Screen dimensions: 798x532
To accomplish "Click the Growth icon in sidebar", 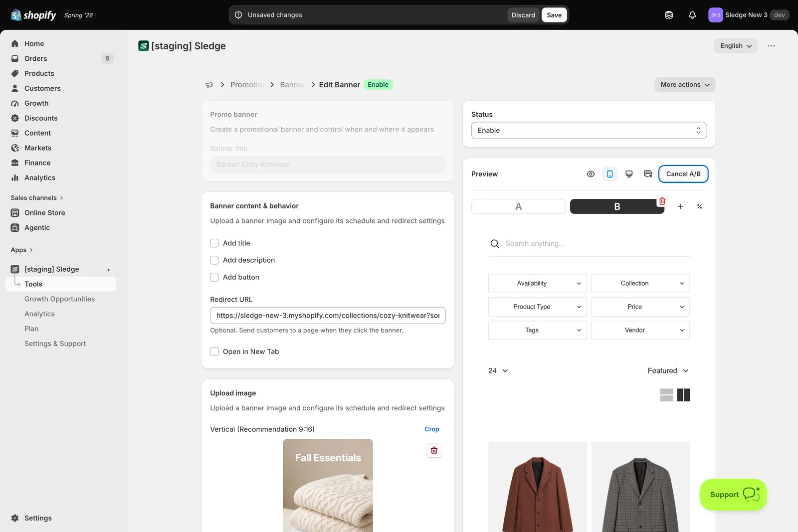I will tap(15, 104).
